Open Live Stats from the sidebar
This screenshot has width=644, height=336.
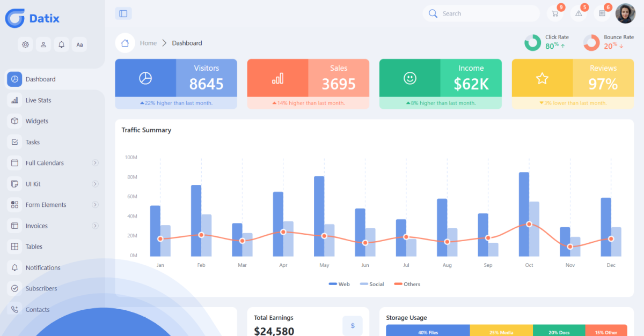[38, 100]
